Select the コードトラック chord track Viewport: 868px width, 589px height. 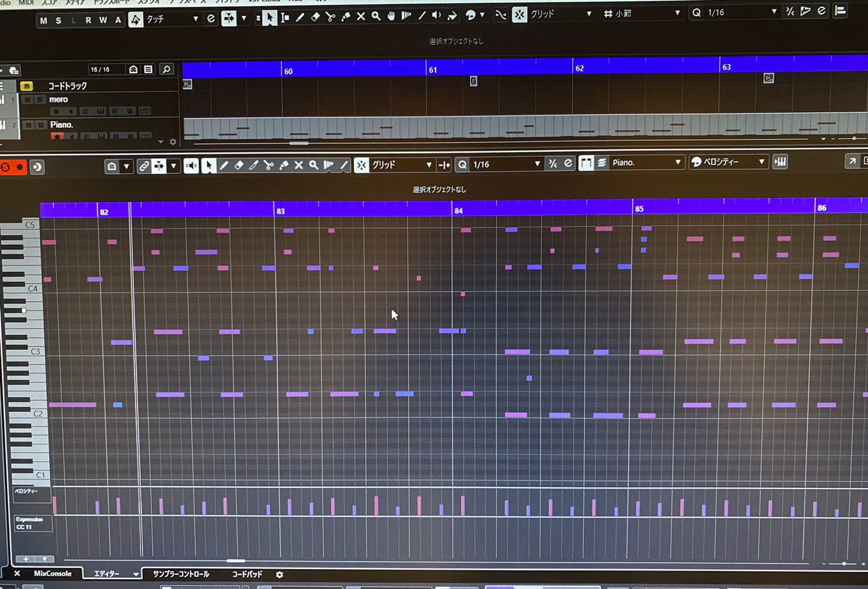tap(67, 86)
